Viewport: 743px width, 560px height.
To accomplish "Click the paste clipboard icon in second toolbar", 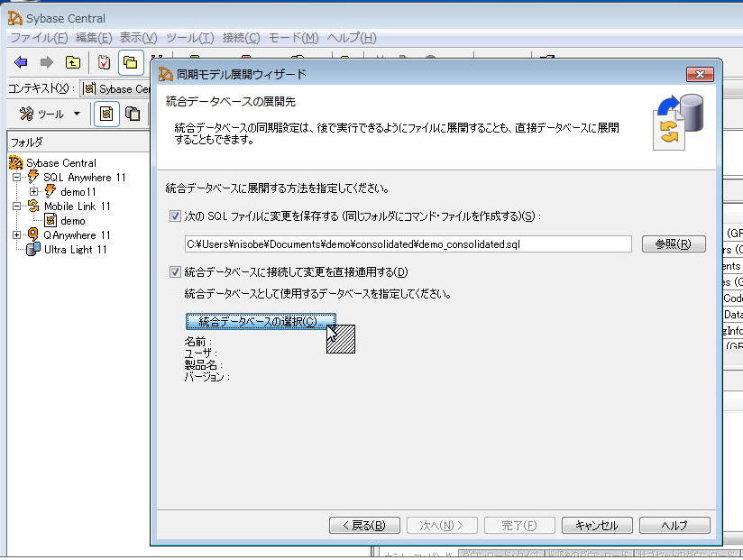I will coord(133,114).
